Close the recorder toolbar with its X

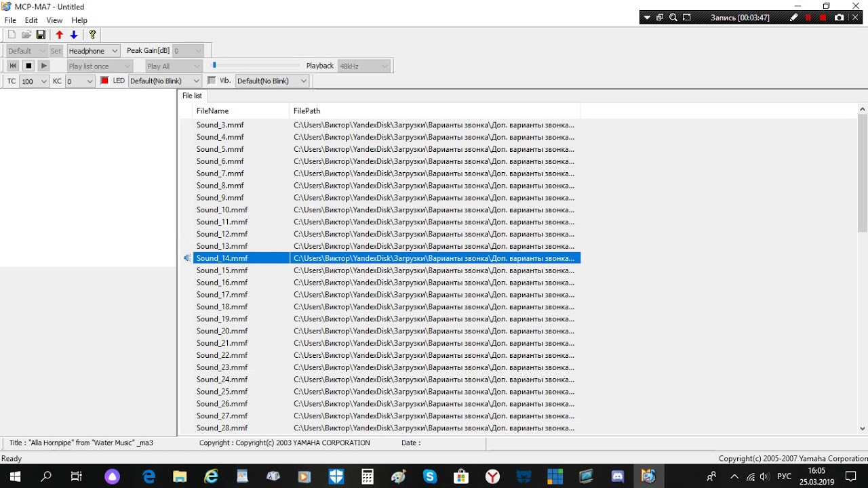click(x=855, y=18)
